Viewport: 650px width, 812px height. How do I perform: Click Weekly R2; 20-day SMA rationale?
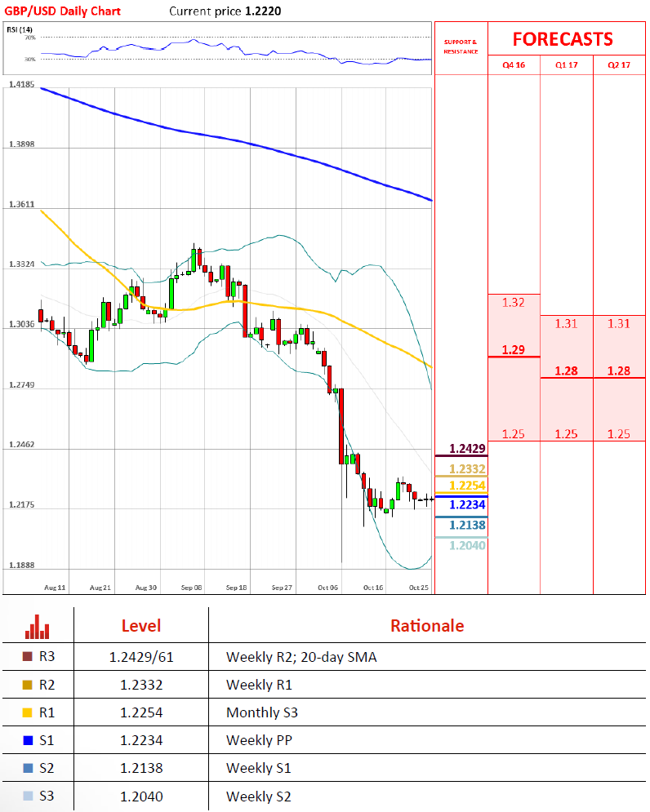tap(301, 657)
